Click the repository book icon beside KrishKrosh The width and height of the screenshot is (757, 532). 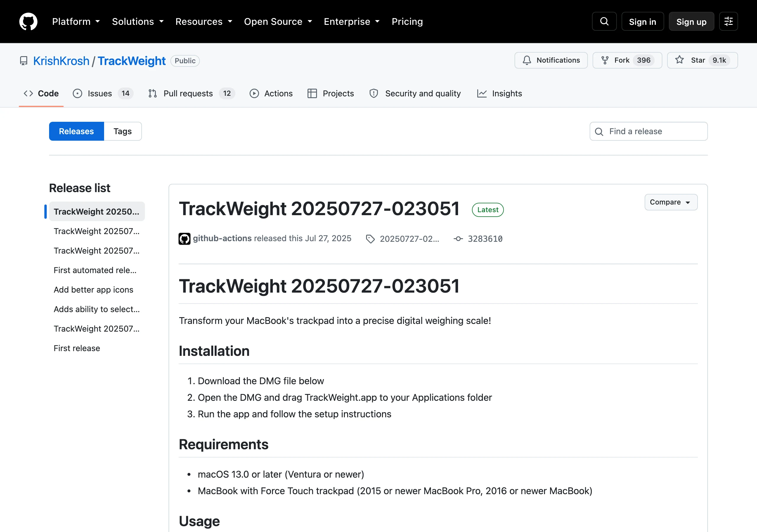point(24,61)
